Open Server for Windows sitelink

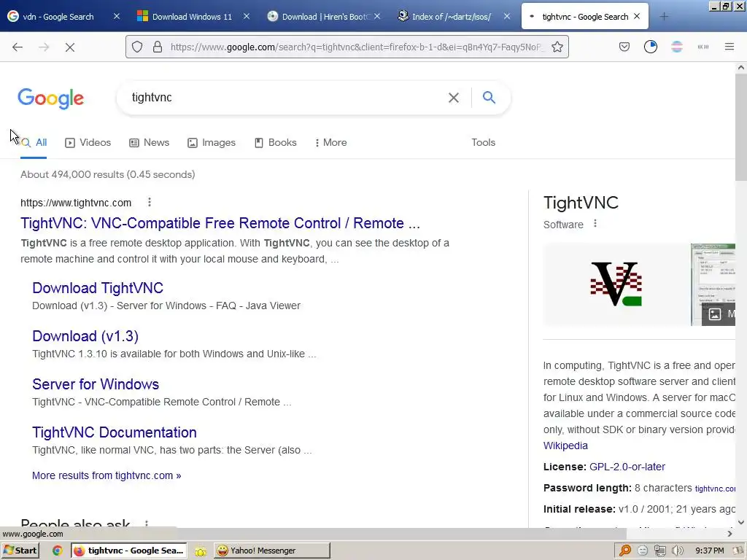click(x=96, y=384)
